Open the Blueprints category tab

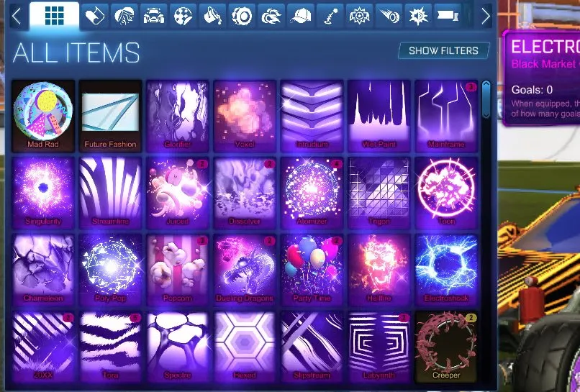coord(95,17)
